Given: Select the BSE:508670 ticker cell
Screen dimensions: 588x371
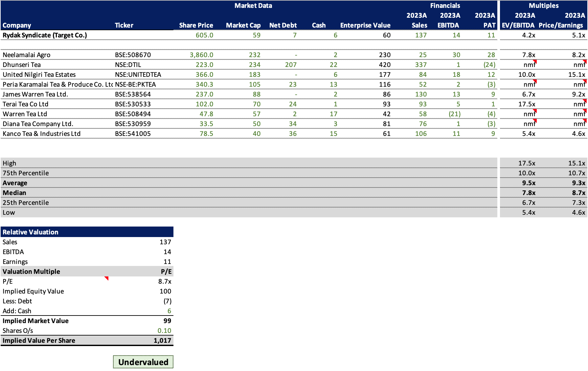Looking at the screenshot, I should (x=133, y=55).
